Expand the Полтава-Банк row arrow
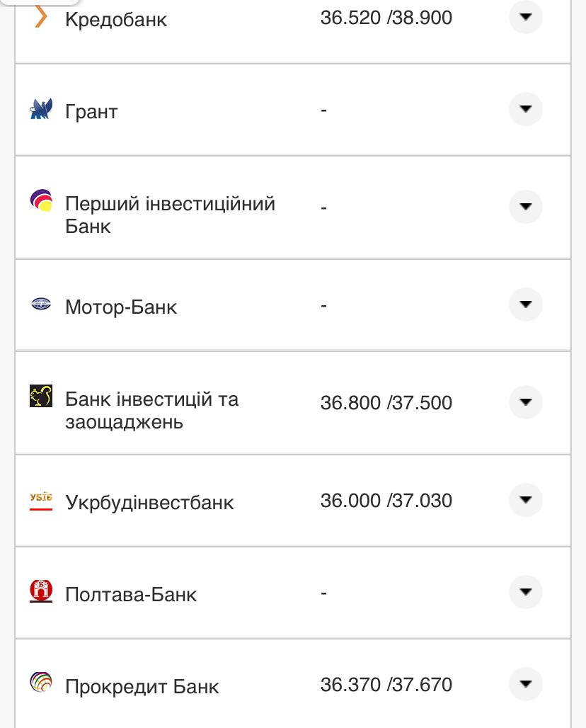 (525, 592)
